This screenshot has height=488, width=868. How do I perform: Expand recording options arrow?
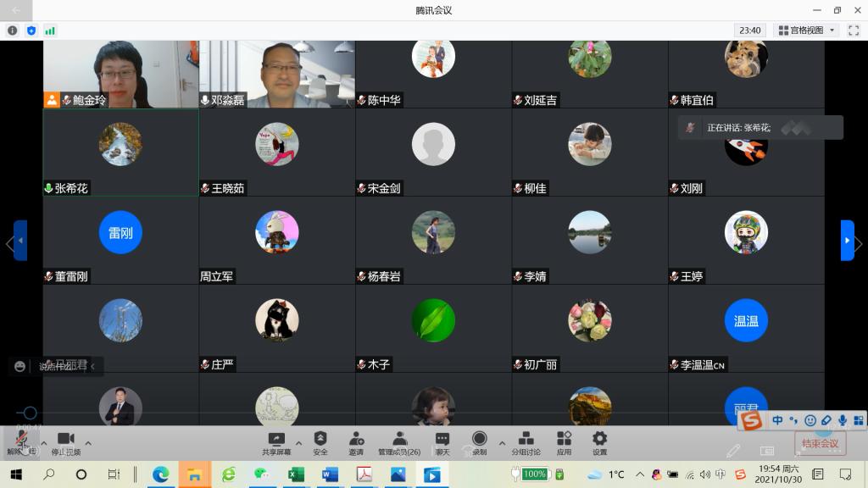[502, 443]
